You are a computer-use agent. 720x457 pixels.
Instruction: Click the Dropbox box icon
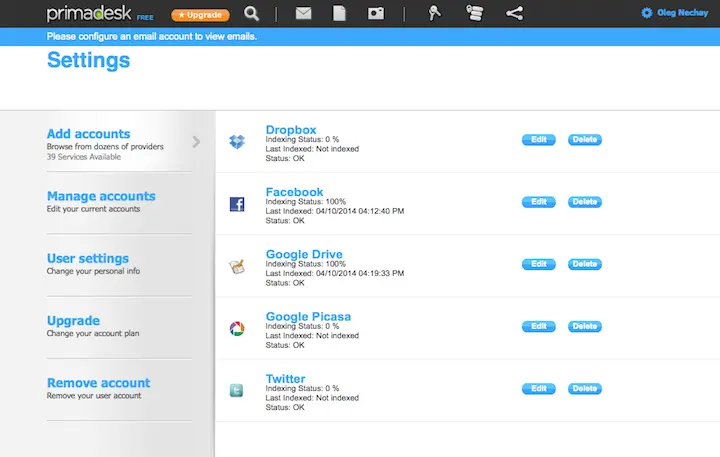coord(237,141)
